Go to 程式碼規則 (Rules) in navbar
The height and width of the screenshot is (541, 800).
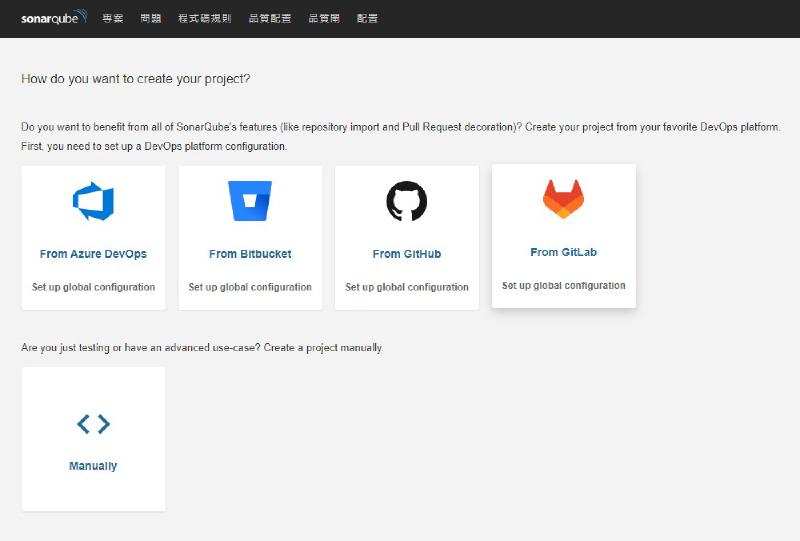click(x=204, y=18)
